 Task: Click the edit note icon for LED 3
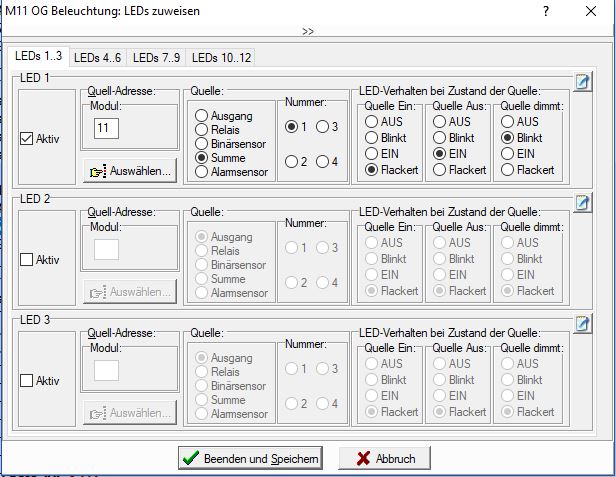(x=583, y=324)
